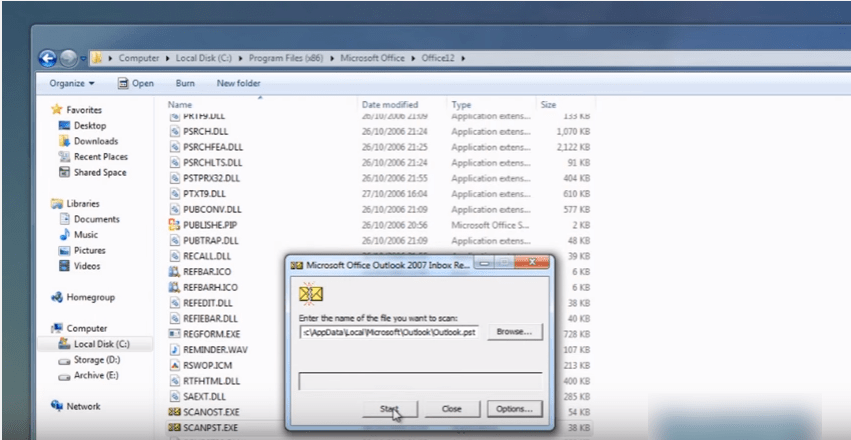Select the PSRCHLTS.DLL file icon

(174, 163)
